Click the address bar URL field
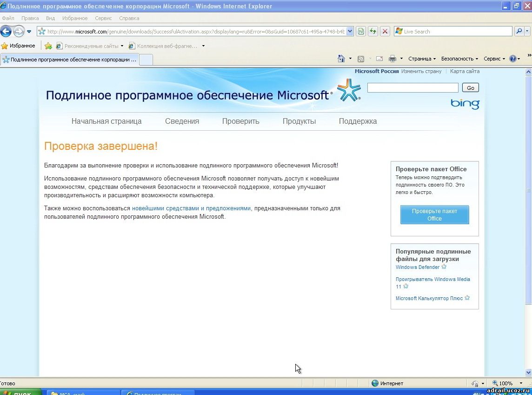Viewport: 532px width, 395px height. (x=195, y=32)
